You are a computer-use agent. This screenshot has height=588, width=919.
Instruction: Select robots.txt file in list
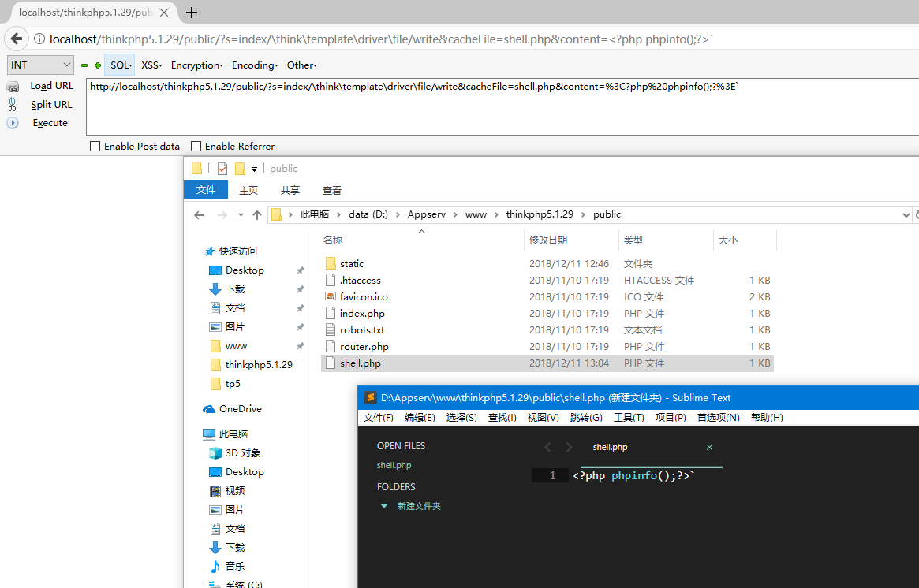[x=361, y=329]
